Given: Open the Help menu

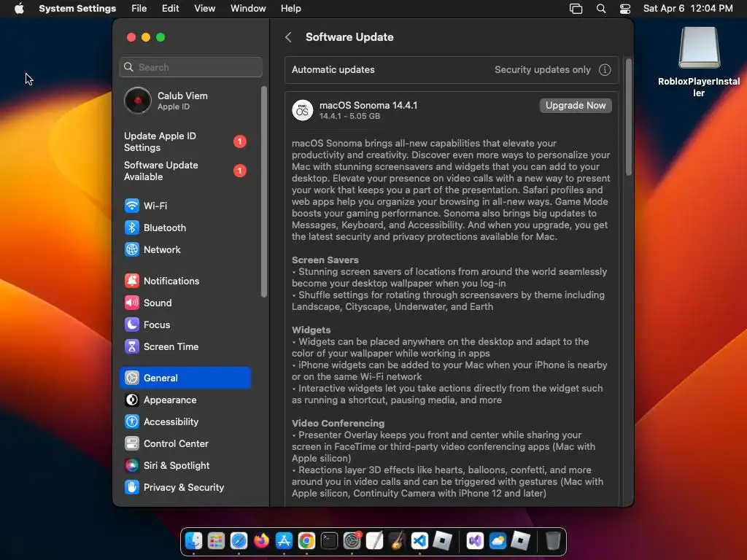Looking at the screenshot, I should click(x=290, y=9).
